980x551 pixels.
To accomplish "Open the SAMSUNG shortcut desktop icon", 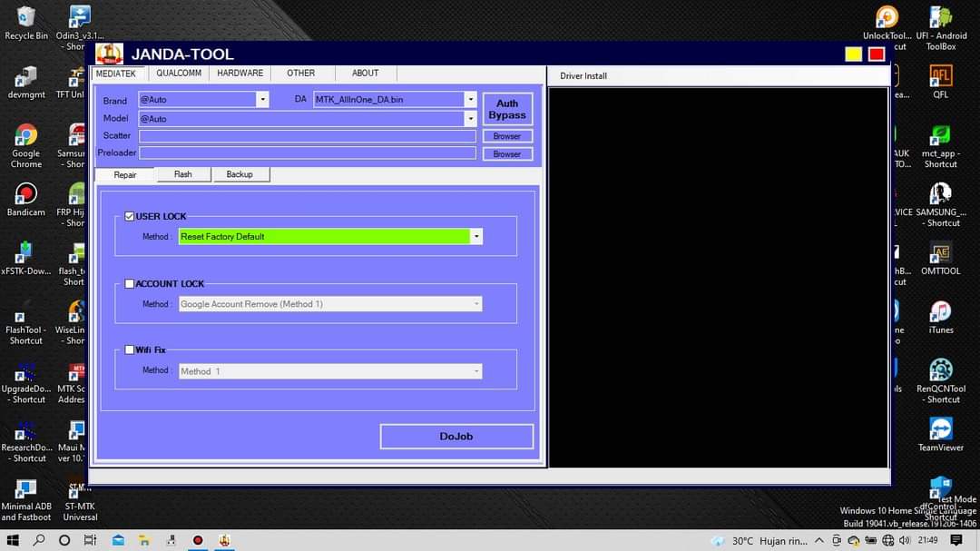I will (941, 205).
